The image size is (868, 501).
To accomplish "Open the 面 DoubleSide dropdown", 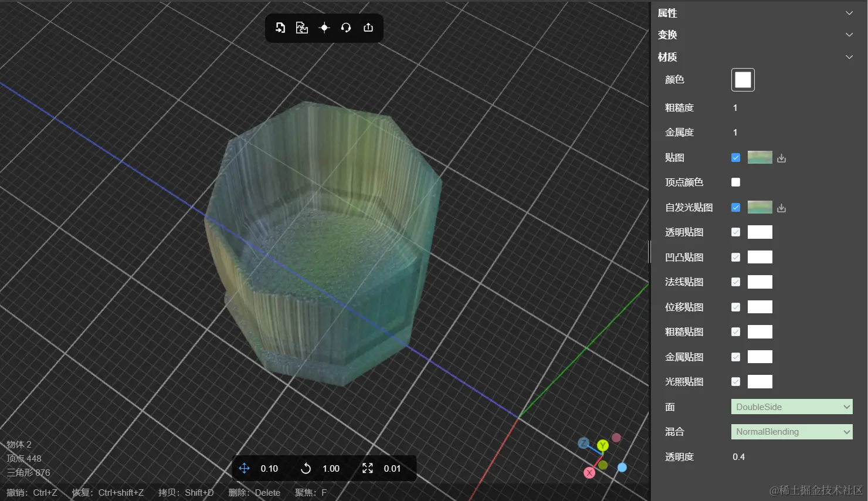I will [792, 407].
